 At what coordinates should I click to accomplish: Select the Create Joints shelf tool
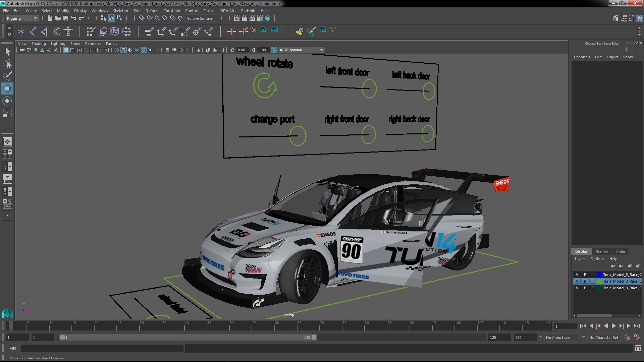pyautogui.click(x=33, y=32)
